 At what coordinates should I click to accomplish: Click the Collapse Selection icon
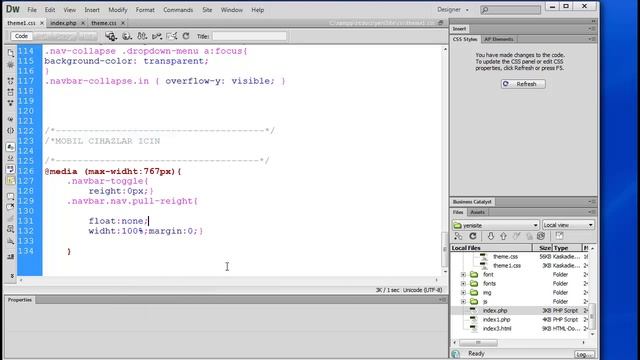click(11, 92)
